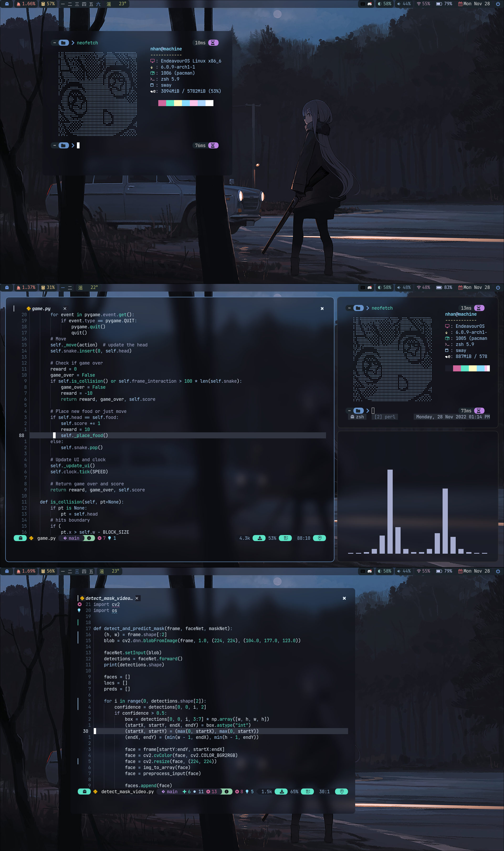
Task: Select the [2] perl tmux window
Action: tap(385, 417)
